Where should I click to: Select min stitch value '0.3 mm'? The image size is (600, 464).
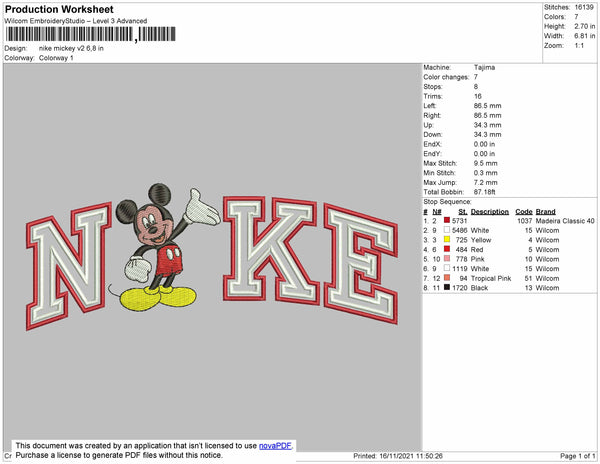pyautogui.click(x=486, y=173)
